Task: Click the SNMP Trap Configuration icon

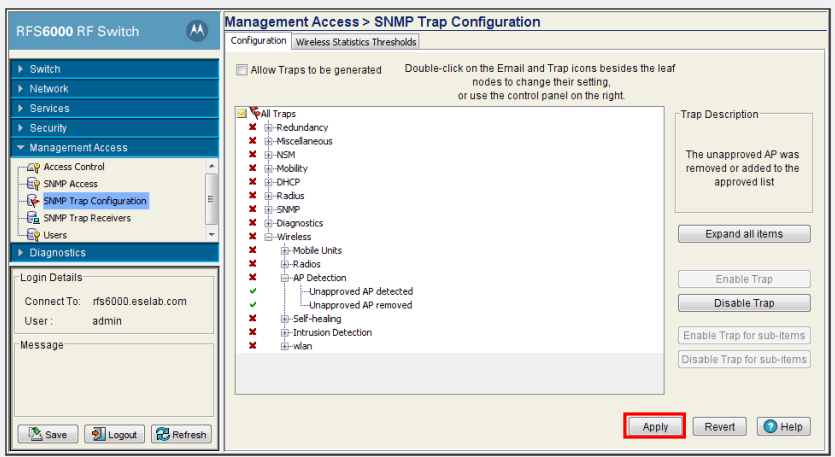Action: click(x=33, y=201)
